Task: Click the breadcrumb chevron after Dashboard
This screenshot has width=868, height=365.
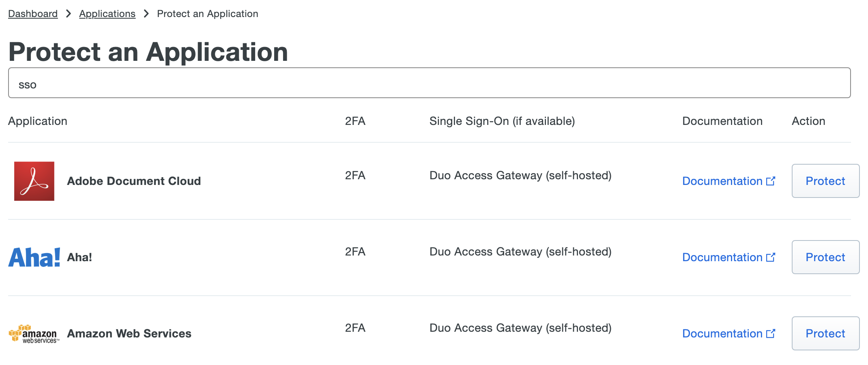Action: coord(68,13)
